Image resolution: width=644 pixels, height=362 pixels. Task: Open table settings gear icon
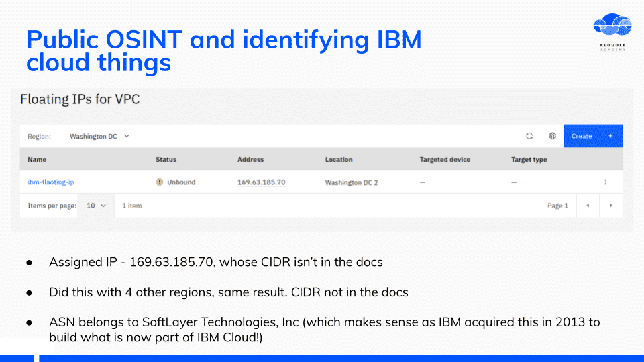coord(552,136)
